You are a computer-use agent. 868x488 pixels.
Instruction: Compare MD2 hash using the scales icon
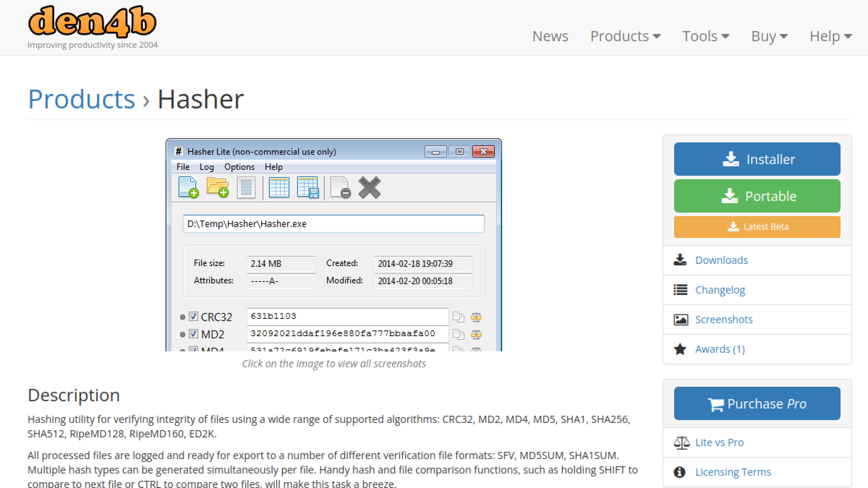click(x=476, y=334)
